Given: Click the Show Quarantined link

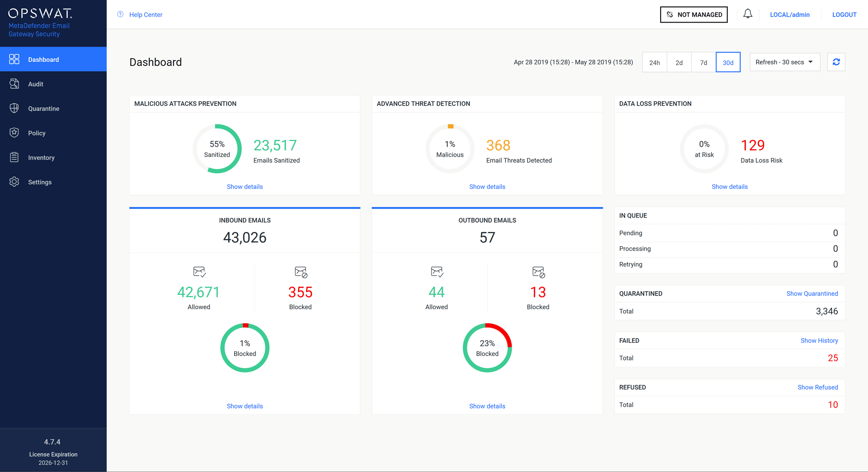Looking at the screenshot, I should [812, 294].
